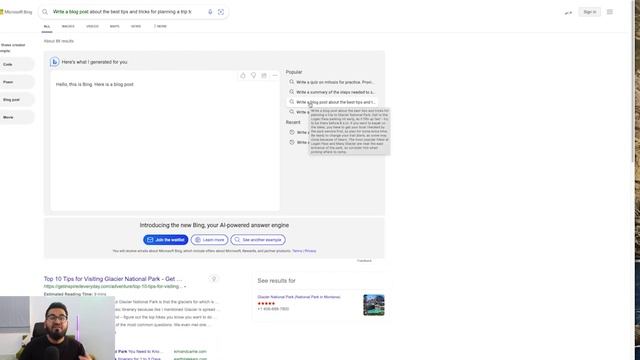Viewport: 640px width, 360px height.
Task: Click the 'Popular' heading text
Action: tap(294, 72)
